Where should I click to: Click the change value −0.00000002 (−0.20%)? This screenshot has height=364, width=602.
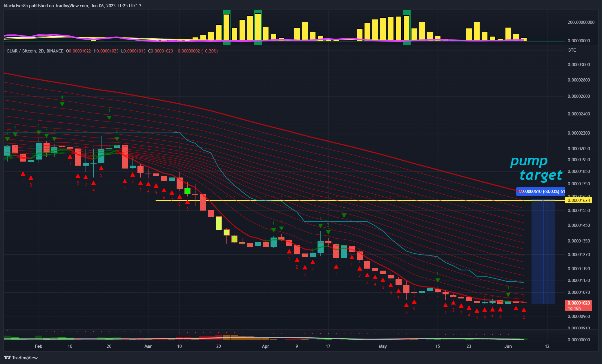[x=197, y=51]
